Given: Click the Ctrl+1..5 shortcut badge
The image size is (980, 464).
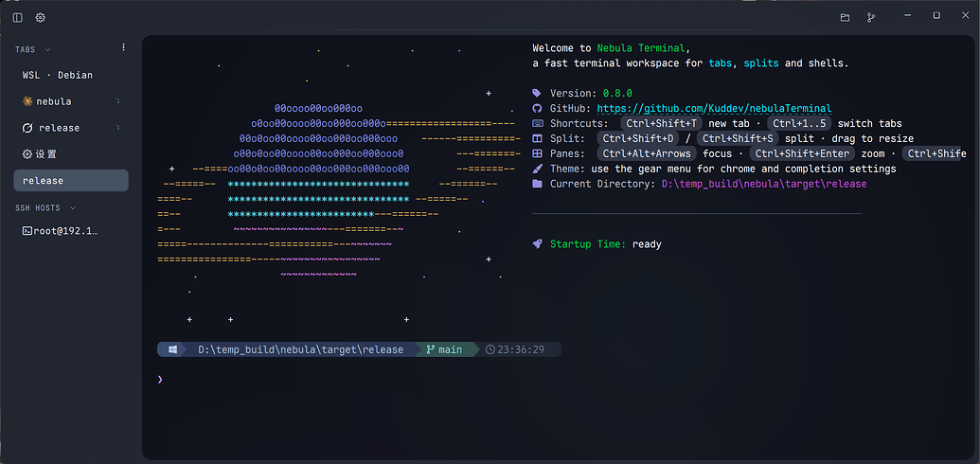Looking at the screenshot, I should tap(799, 123).
